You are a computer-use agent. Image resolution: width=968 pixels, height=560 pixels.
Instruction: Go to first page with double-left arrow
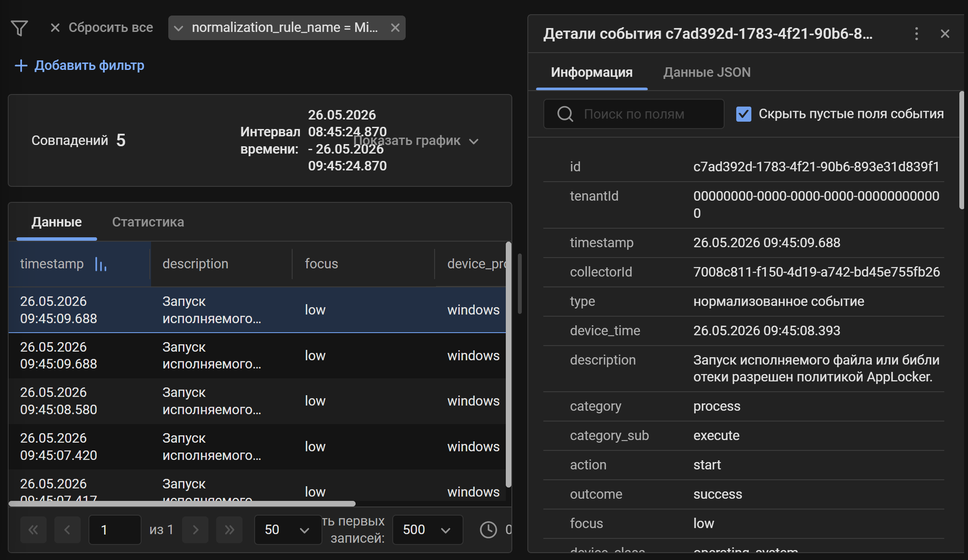[x=33, y=530]
